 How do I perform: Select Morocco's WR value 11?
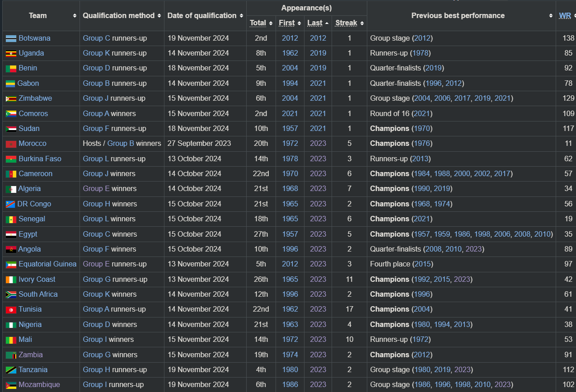click(x=568, y=143)
